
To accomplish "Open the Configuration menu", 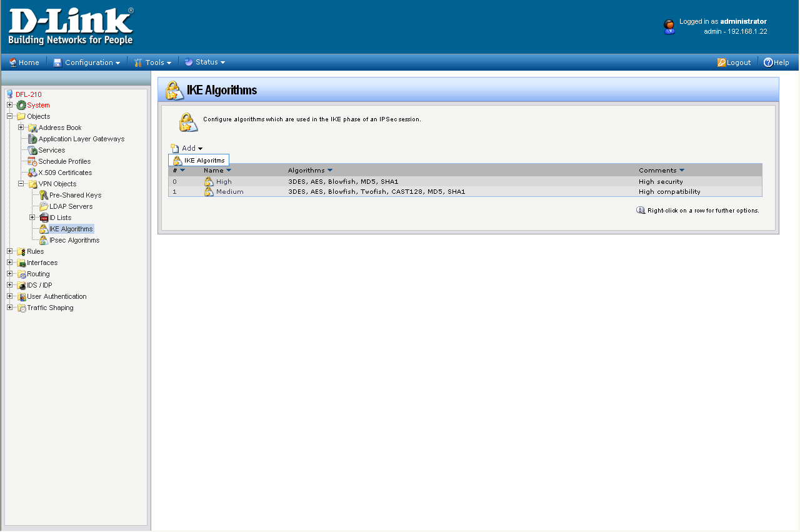I will pyautogui.click(x=87, y=63).
